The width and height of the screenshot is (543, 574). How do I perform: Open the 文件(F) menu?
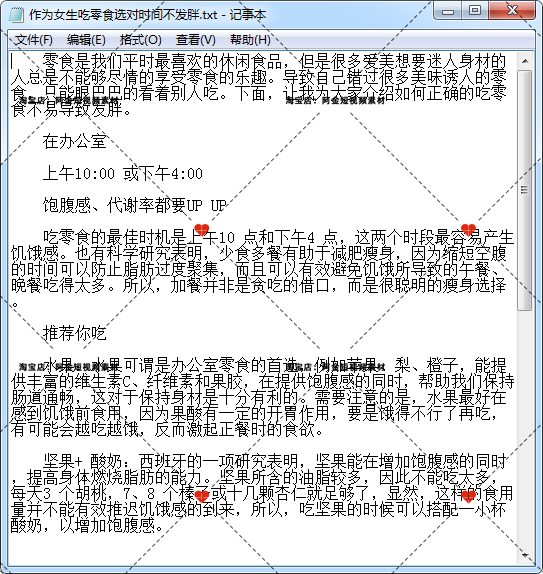pyautogui.click(x=33, y=40)
